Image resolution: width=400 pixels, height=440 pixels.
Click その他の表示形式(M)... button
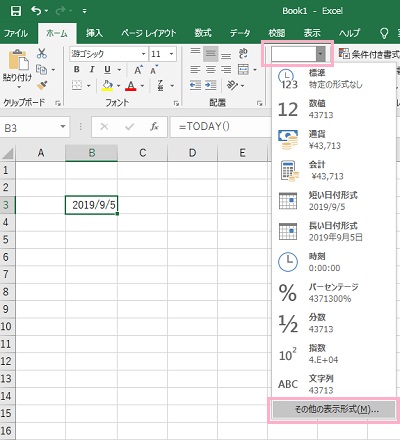tap(334, 409)
